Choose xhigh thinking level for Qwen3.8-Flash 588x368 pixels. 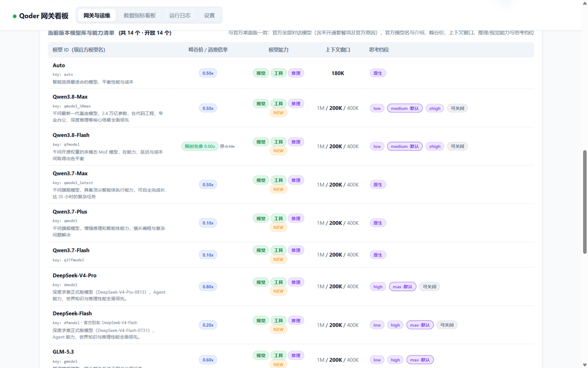click(435, 146)
